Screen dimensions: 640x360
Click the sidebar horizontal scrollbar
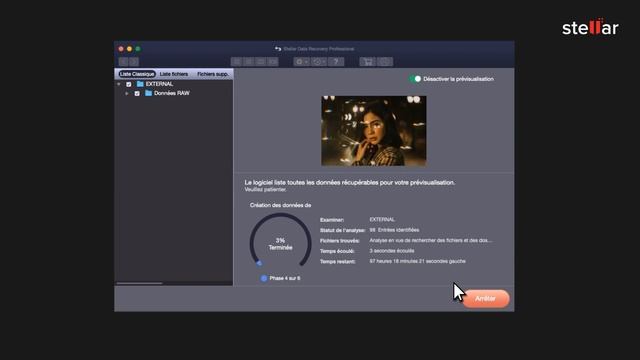click(x=140, y=283)
